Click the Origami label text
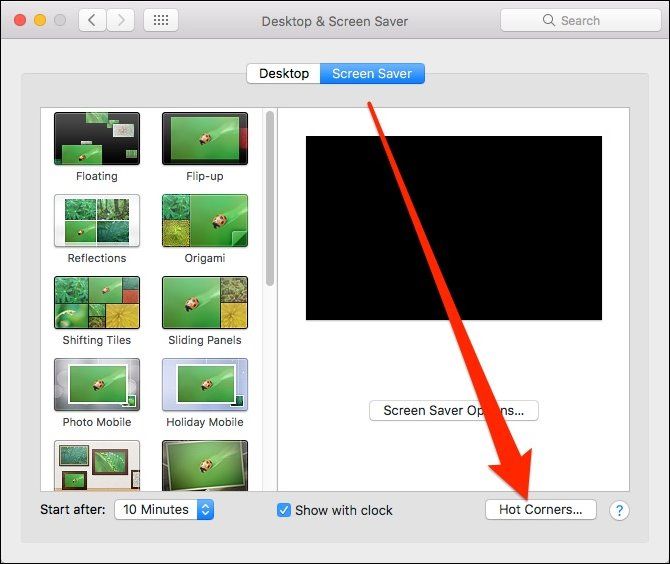670x564 pixels. pos(205,258)
